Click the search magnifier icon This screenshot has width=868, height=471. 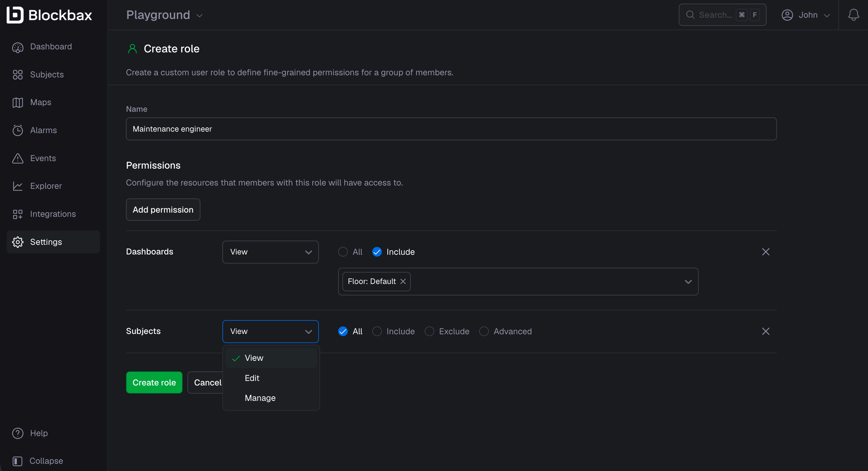coord(690,15)
